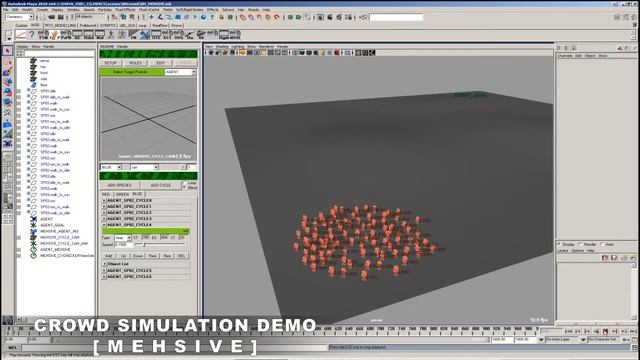Click the ADD SPECIES button
The image size is (640, 360).
120,185
